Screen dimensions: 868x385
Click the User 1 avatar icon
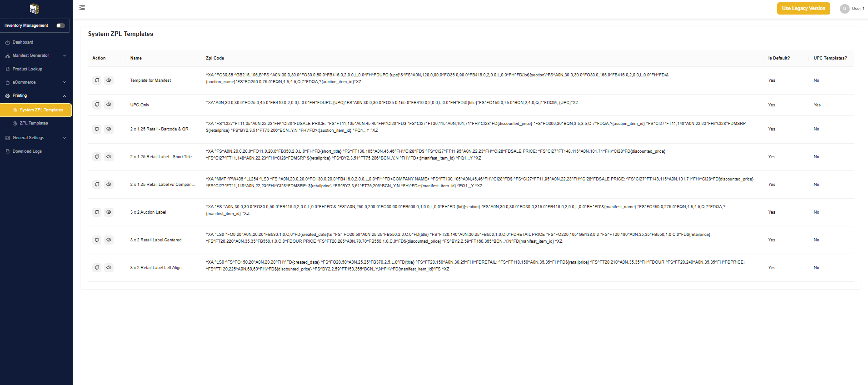pyautogui.click(x=844, y=9)
